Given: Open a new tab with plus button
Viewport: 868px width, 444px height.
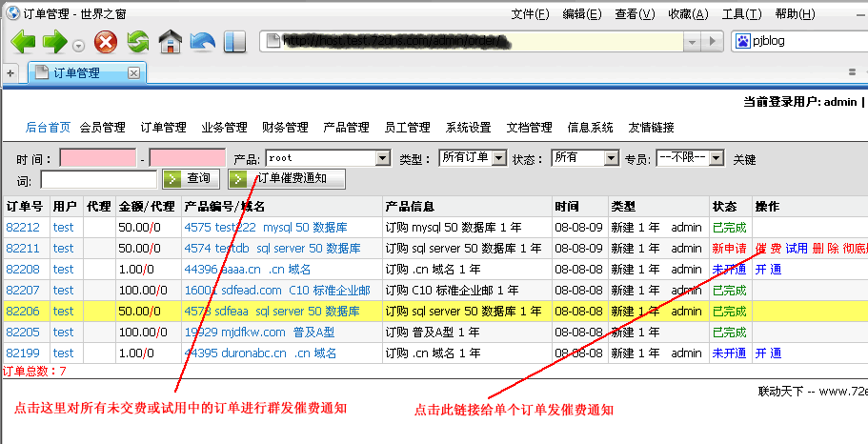Looking at the screenshot, I should 10,72.
